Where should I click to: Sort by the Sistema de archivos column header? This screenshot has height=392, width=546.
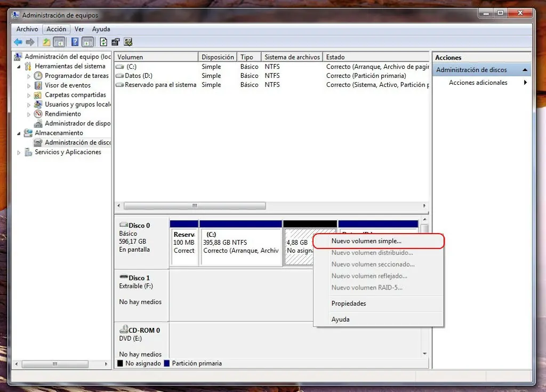click(292, 57)
